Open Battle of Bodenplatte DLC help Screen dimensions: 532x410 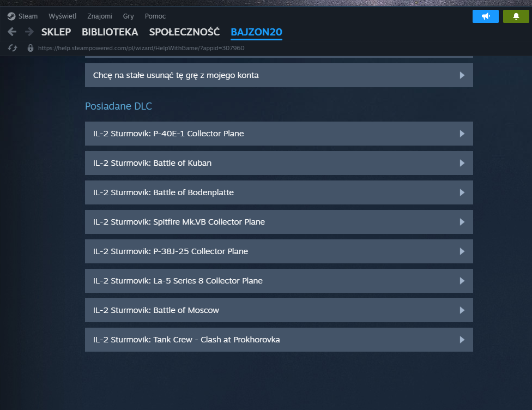tap(279, 192)
